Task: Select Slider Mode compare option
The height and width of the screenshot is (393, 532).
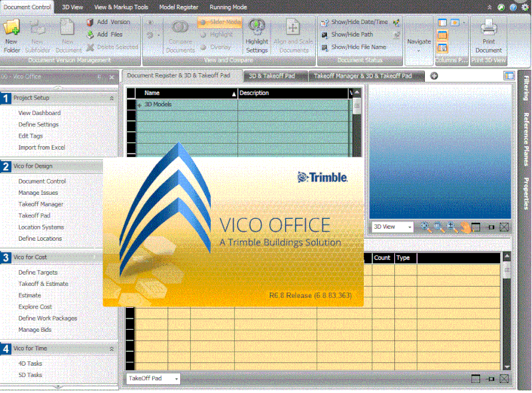Action: point(220,23)
